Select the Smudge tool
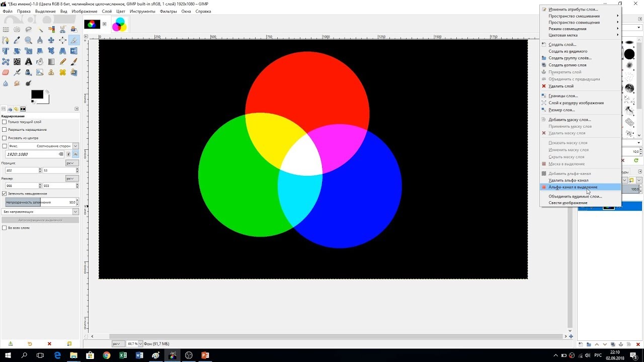This screenshot has height=362, width=644. pyautogui.click(x=17, y=83)
